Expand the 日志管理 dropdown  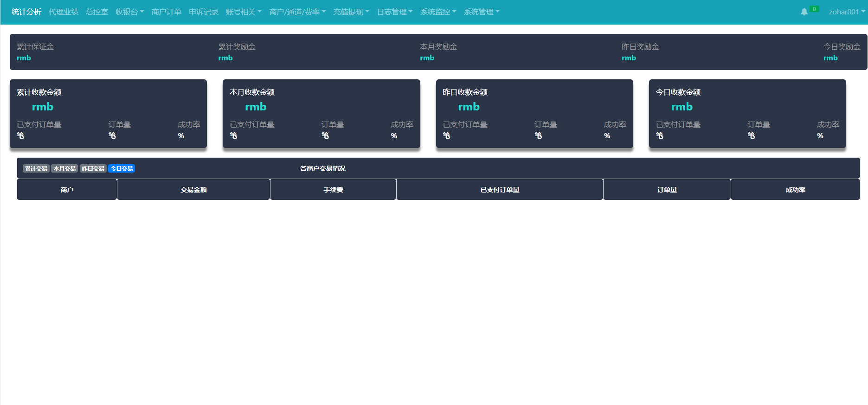[x=394, y=12]
